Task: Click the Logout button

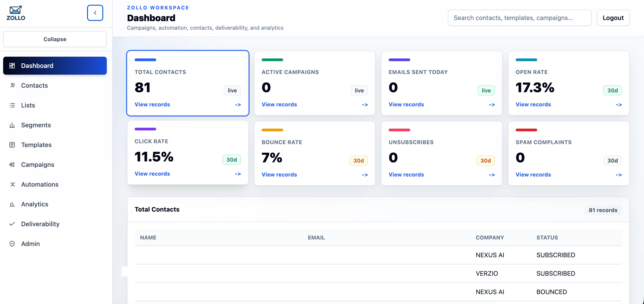Action: [613, 18]
